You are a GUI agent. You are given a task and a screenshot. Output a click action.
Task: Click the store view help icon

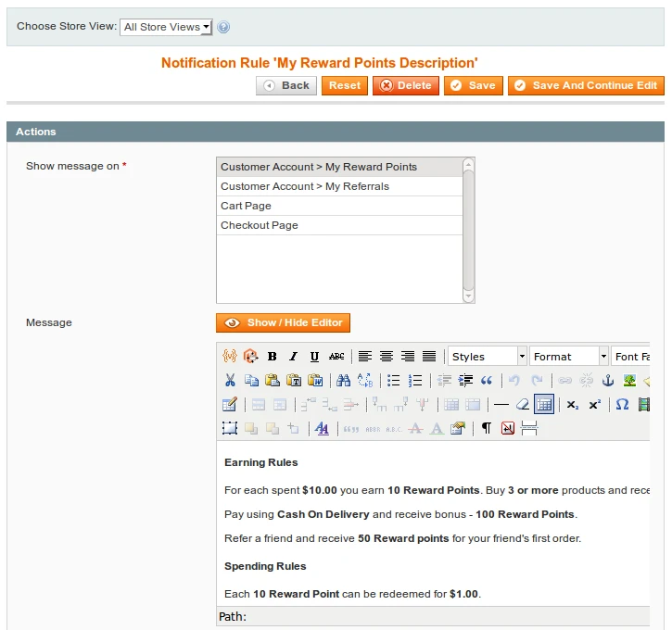(223, 28)
